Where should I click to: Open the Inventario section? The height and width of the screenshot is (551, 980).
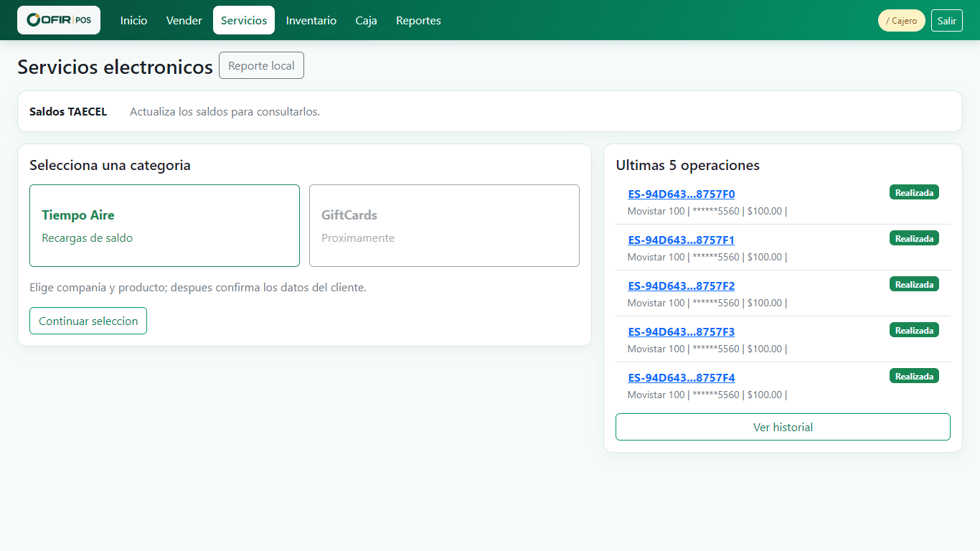[311, 20]
